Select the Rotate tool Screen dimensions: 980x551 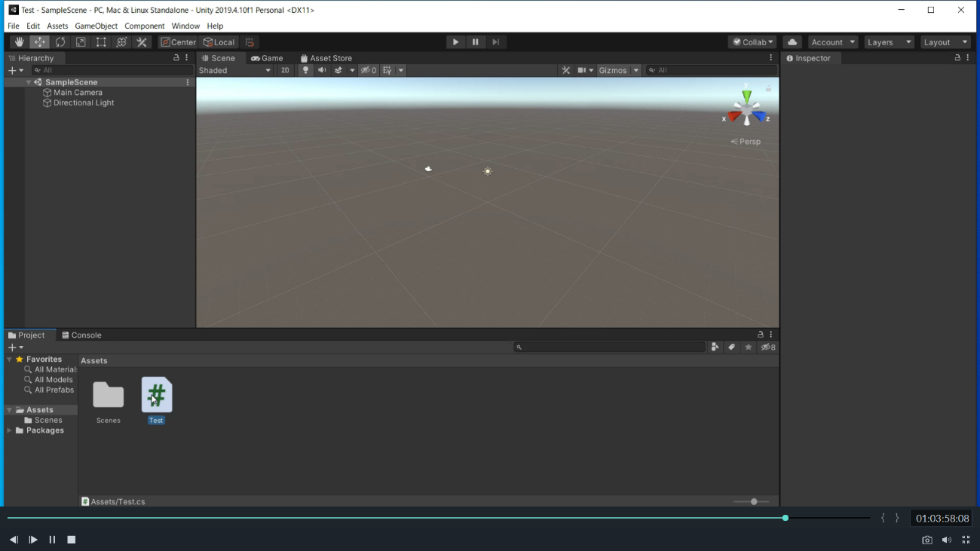pos(60,41)
